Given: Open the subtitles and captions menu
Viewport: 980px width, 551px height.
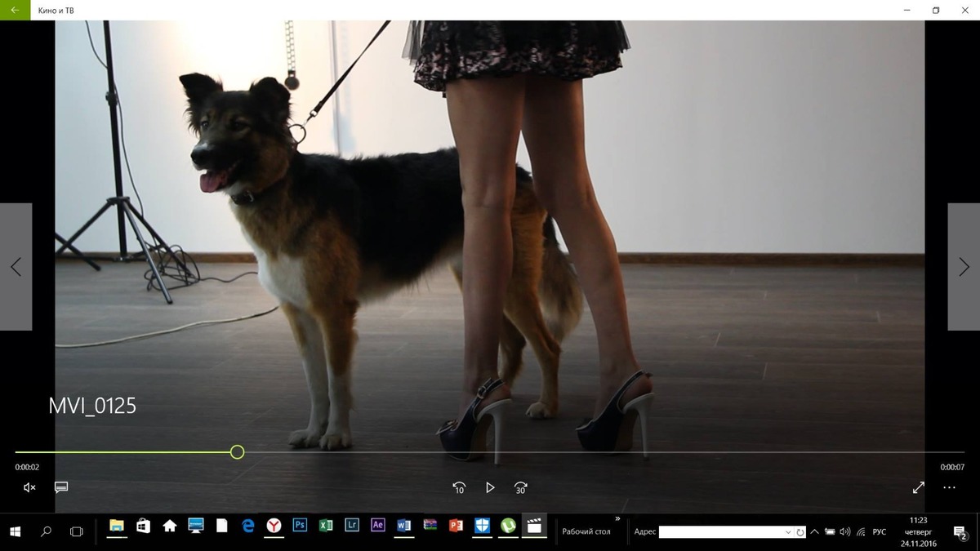Looking at the screenshot, I should tap(61, 487).
